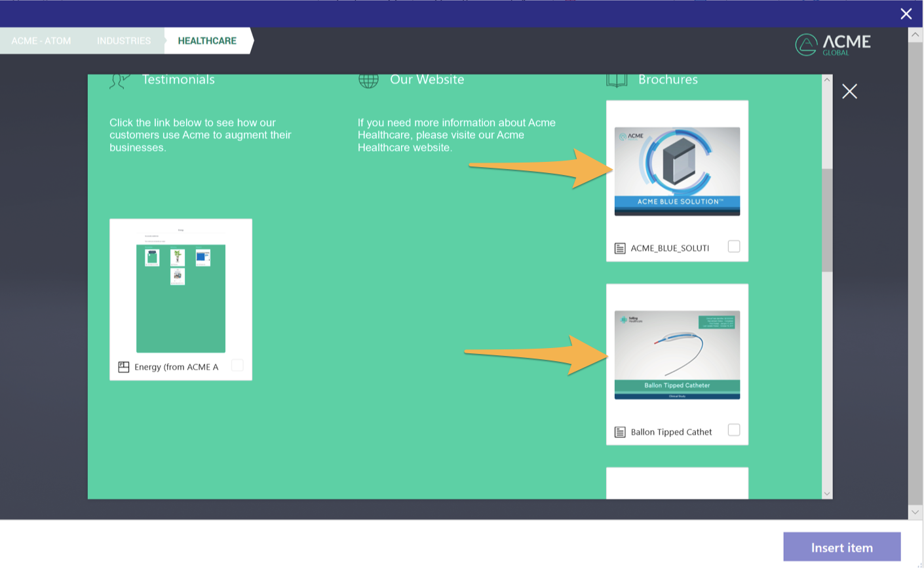Click the inner panel scrollbar thumb
924x586 pixels.
coord(827,220)
